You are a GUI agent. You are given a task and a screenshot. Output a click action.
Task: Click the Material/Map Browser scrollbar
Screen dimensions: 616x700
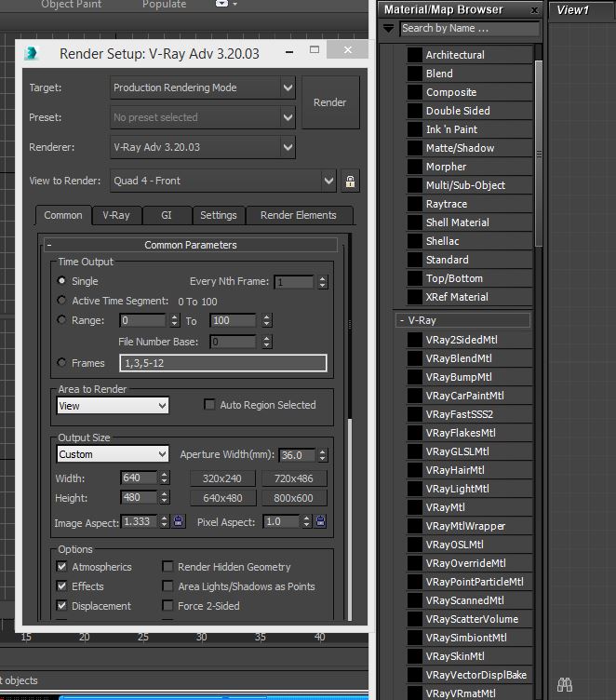click(539, 154)
